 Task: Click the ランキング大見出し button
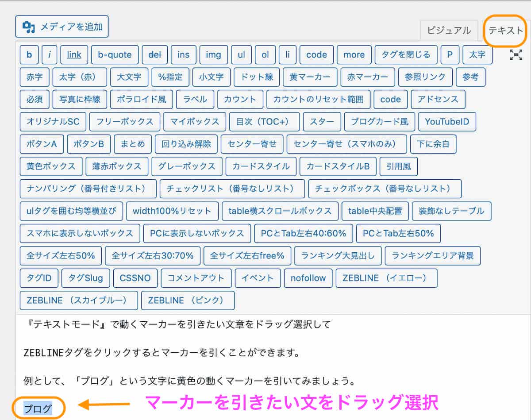338,255
